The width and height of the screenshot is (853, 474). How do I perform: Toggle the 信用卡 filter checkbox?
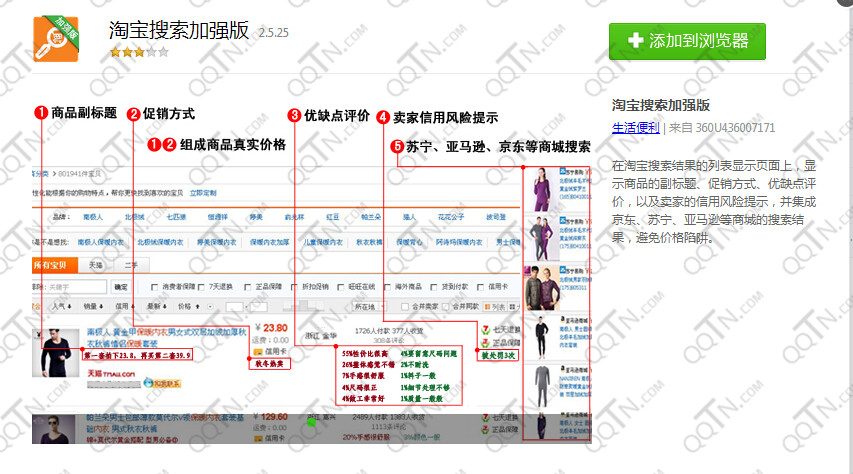pyautogui.click(x=480, y=287)
